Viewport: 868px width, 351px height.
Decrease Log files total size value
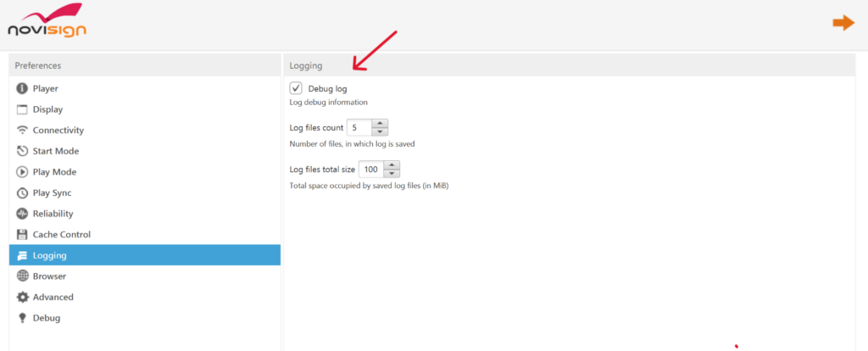coord(392,174)
